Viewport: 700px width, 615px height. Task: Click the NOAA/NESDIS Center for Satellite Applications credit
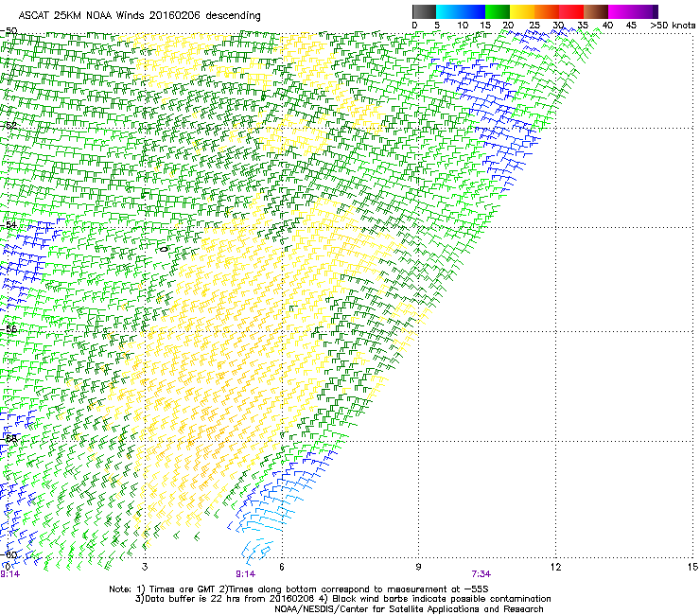[x=409, y=609]
